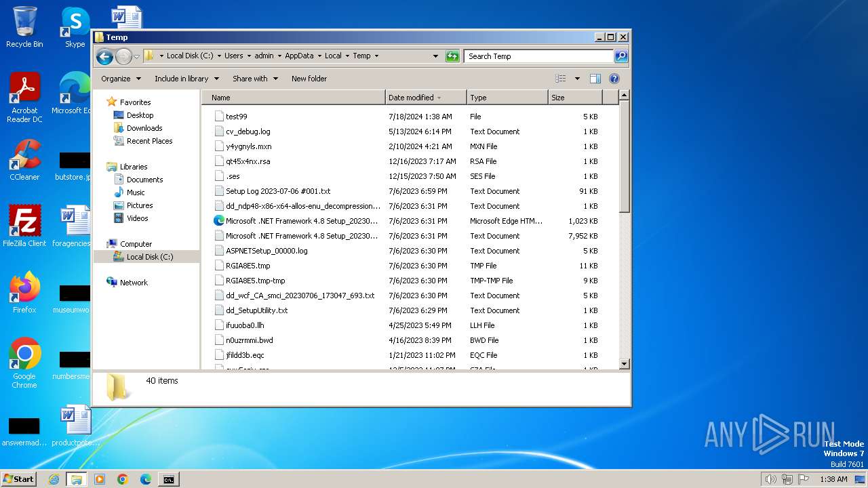The width and height of the screenshot is (868, 488).
Task: Click the search magnifier icon
Action: coord(620,56)
